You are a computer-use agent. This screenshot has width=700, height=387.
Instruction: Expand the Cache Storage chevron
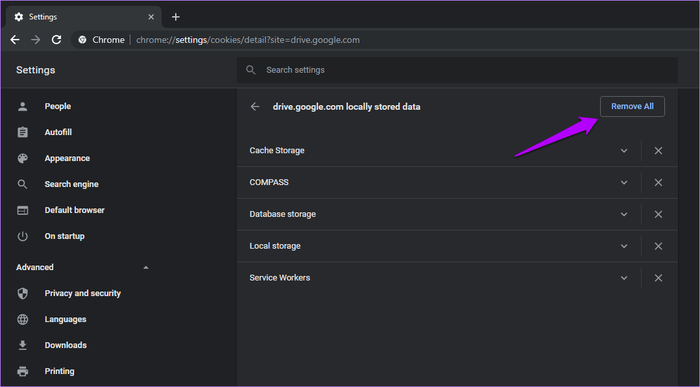[624, 151]
